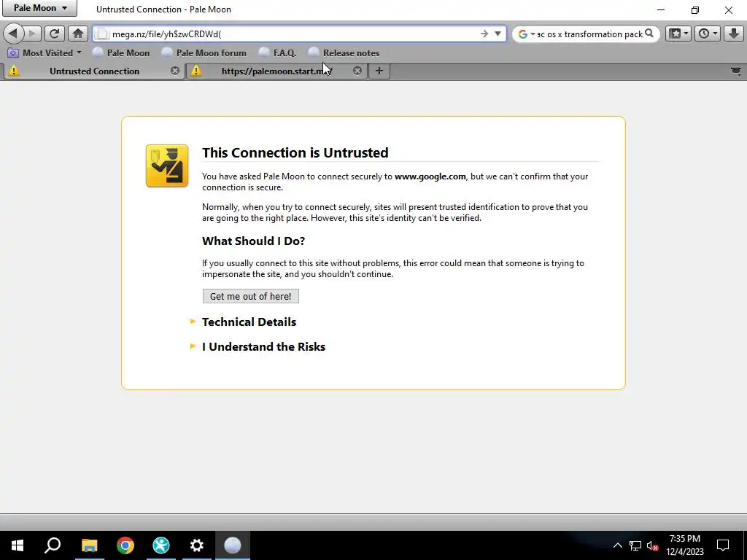Open Windows taskbar search
This screenshot has width=747, height=560.
tap(53, 545)
